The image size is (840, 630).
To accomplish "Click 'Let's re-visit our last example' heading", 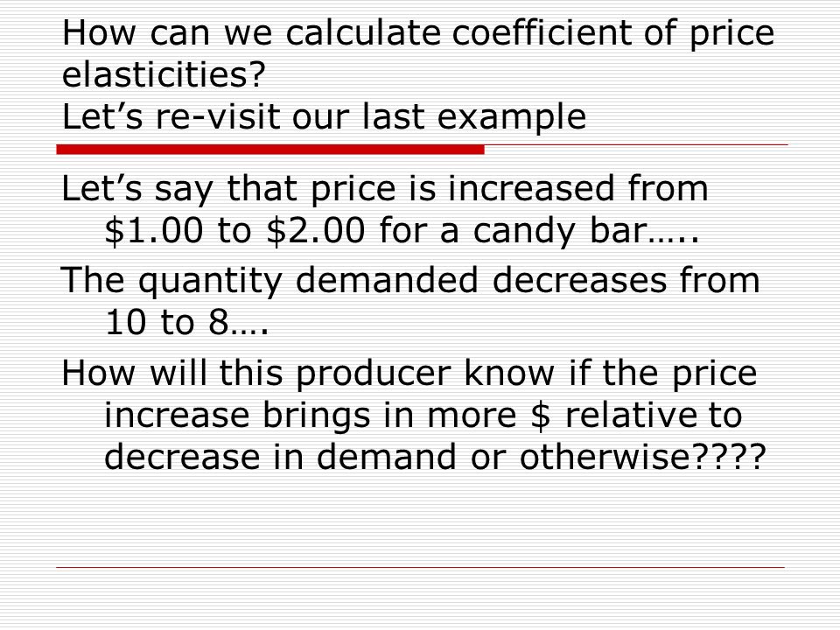I will click(324, 116).
